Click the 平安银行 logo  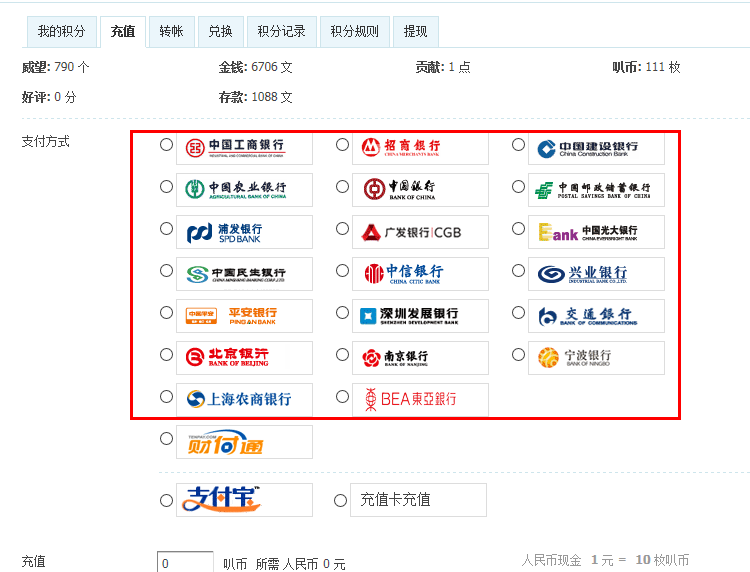click(x=244, y=316)
